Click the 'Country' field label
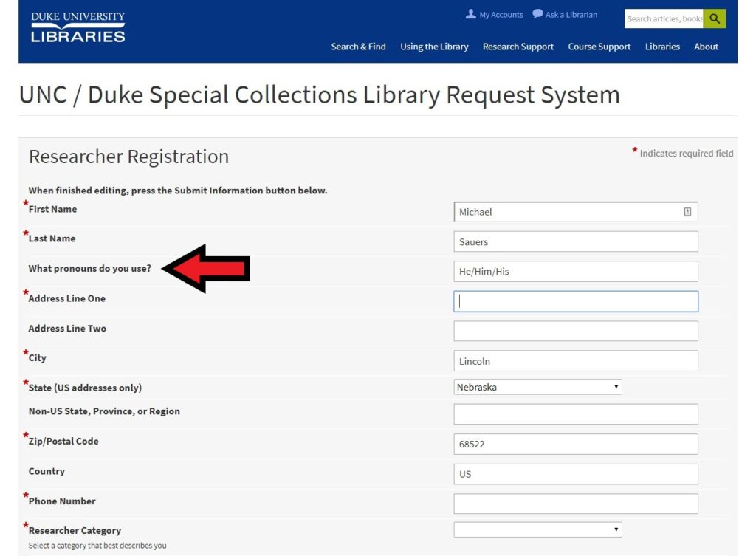The width and height of the screenshot is (756, 556). [47, 471]
